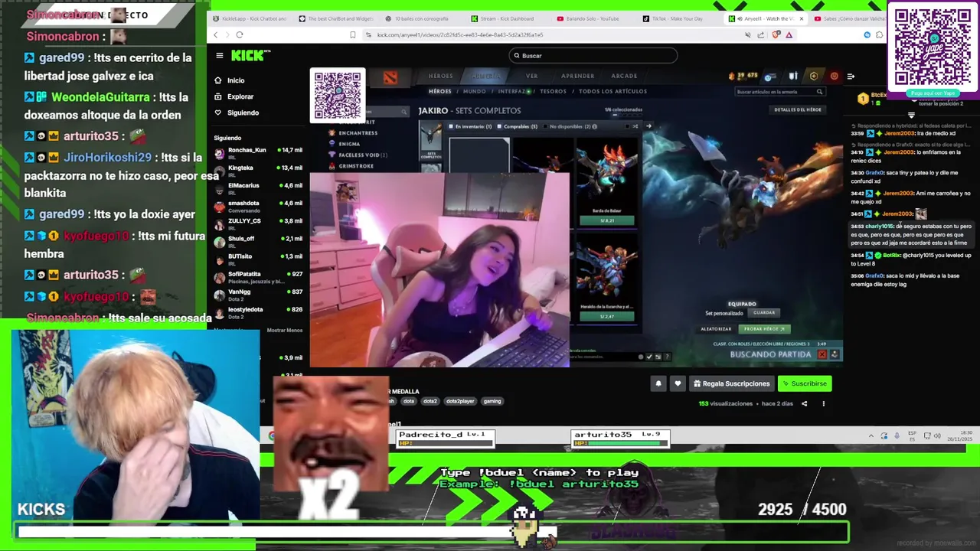
Task: Switch to 10 bailes con coreografía tab
Action: (420, 18)
